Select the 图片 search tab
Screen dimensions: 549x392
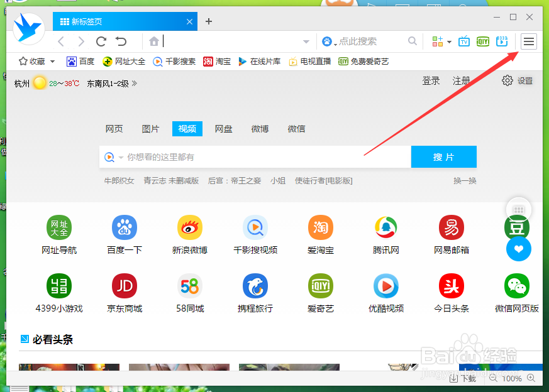[150, 129]
